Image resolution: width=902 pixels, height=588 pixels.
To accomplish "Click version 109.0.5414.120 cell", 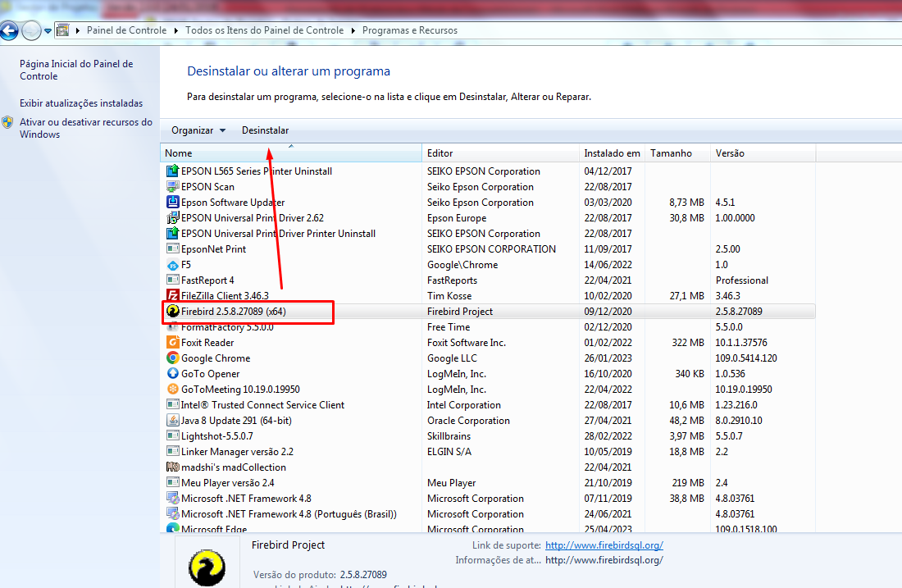I will tap(746, 358).
